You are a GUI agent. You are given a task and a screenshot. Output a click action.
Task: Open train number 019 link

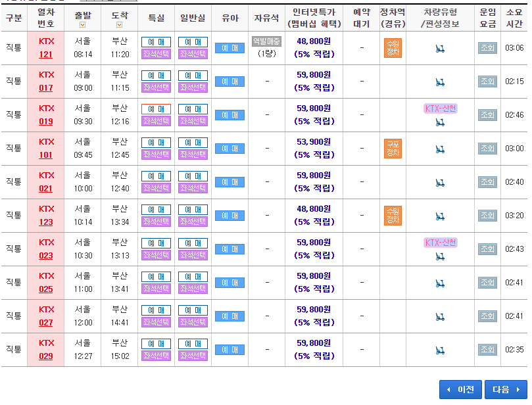(x=46, y=122)
